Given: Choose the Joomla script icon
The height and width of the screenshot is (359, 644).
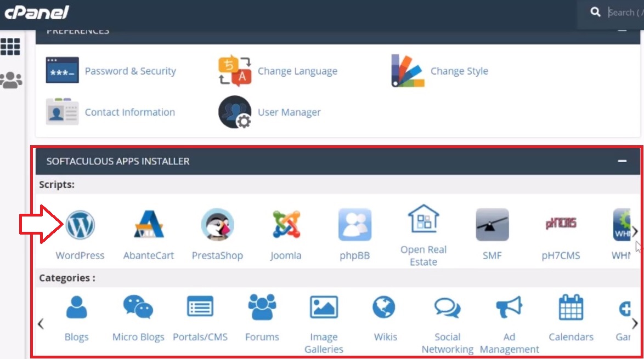Looking at the screenshot, I should (x=286, y=224).
